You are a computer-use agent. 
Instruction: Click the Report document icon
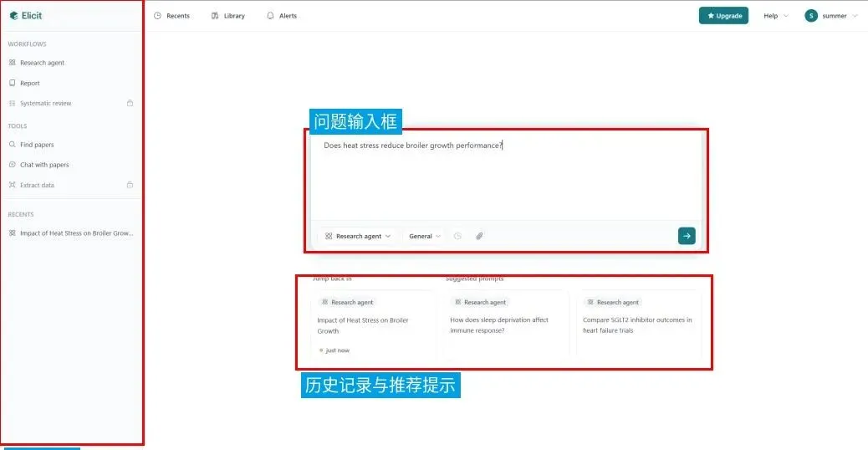tap(13, 83)
